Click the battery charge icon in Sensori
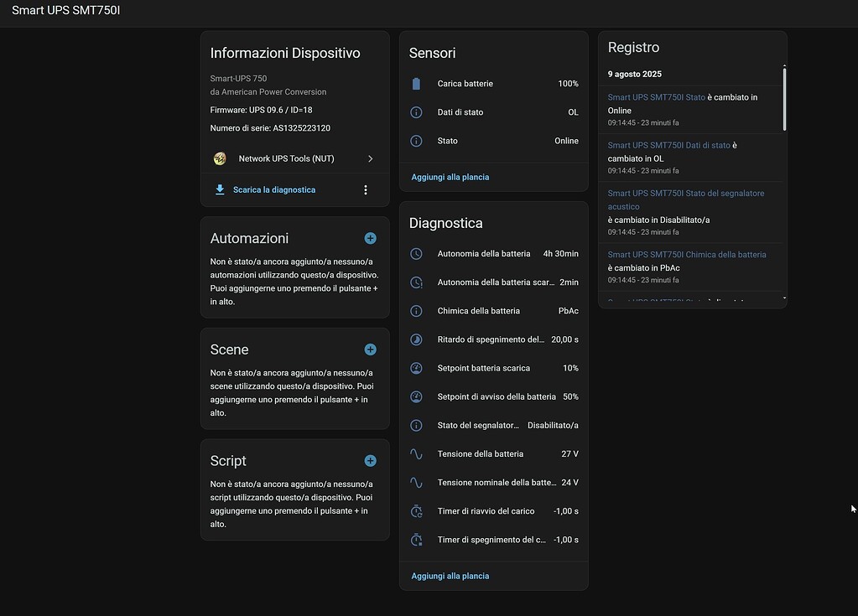This screenshot has height=616, width=858. tap(416, 83)
